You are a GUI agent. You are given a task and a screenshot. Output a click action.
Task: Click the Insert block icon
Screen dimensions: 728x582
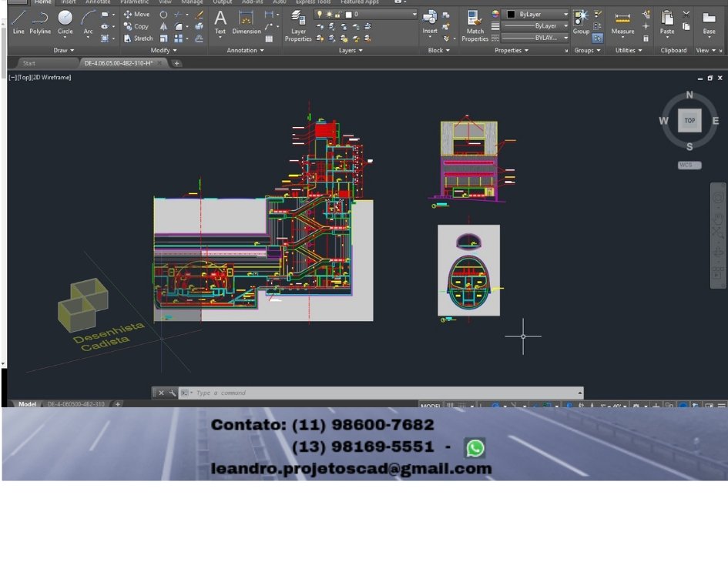coord(429,22)
